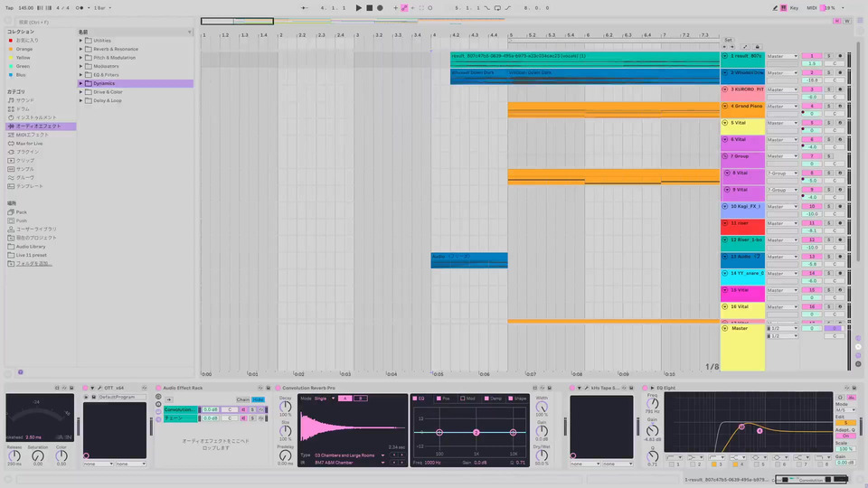
Task: Arm track 6 Vital for recording
Action: [839, 139]
